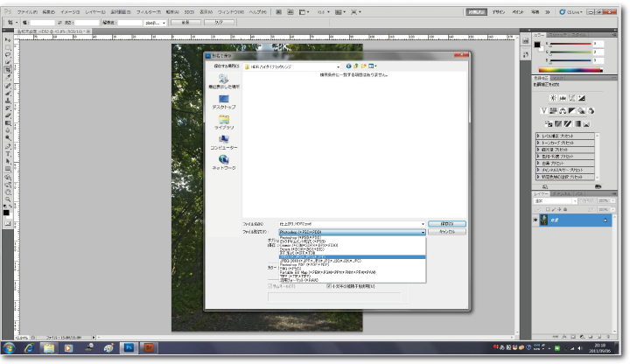Open Desktop location in save dialog sidebar
Viewport: 630px width, 364px height.
pos(224,101)
